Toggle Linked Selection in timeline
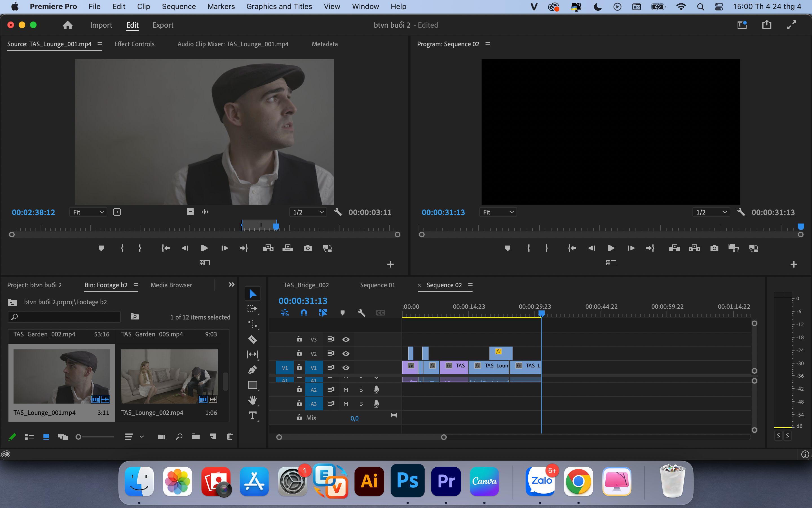812x508 pixels. click(323, 313)
